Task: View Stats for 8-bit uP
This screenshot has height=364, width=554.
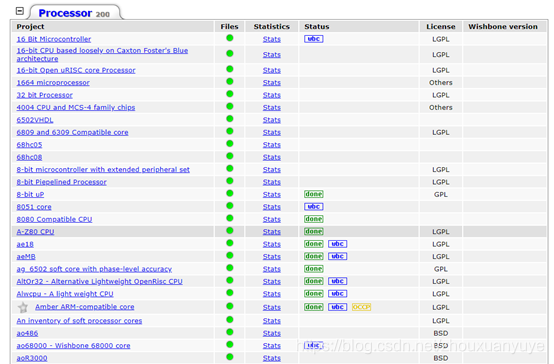Action: 272,195
